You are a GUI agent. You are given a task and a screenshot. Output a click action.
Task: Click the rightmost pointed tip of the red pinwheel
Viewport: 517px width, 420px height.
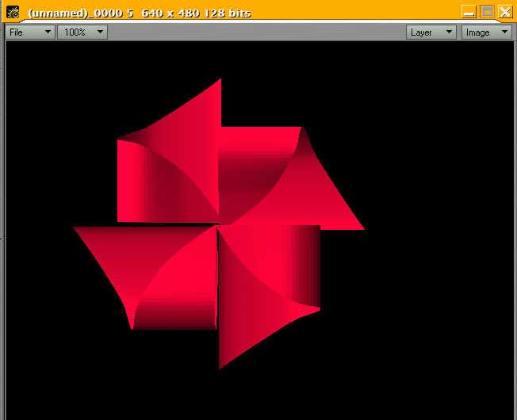[362, 229]
